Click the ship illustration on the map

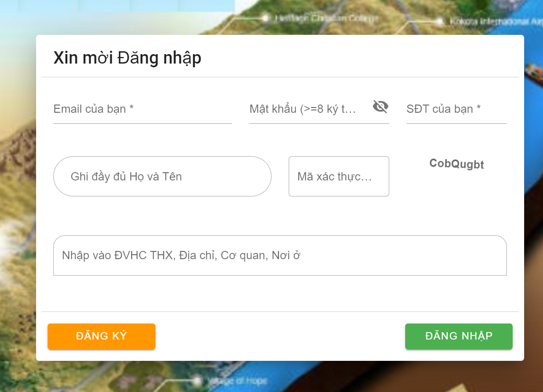click(x=534, y=72)
